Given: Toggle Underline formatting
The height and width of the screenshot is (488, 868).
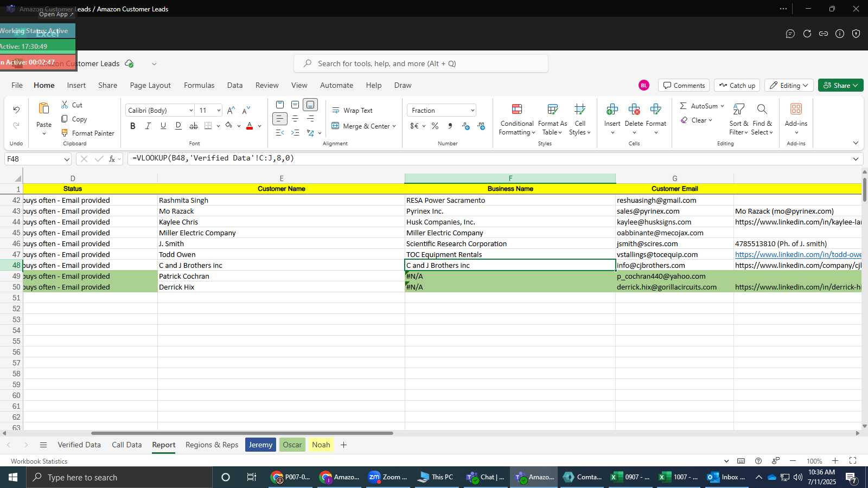Looking at the screenshot, I should 163,126.
